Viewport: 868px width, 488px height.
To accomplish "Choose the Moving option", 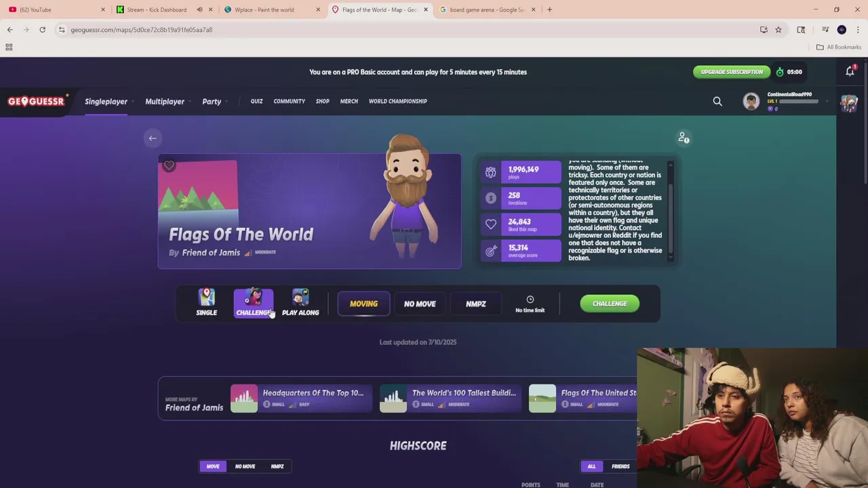I will (x=363, y=304).
